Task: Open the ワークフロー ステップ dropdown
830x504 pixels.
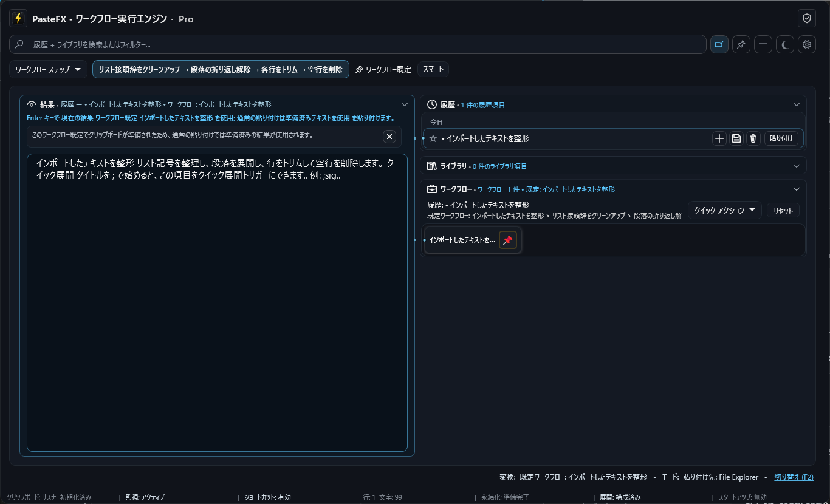Action: [48, 69]
